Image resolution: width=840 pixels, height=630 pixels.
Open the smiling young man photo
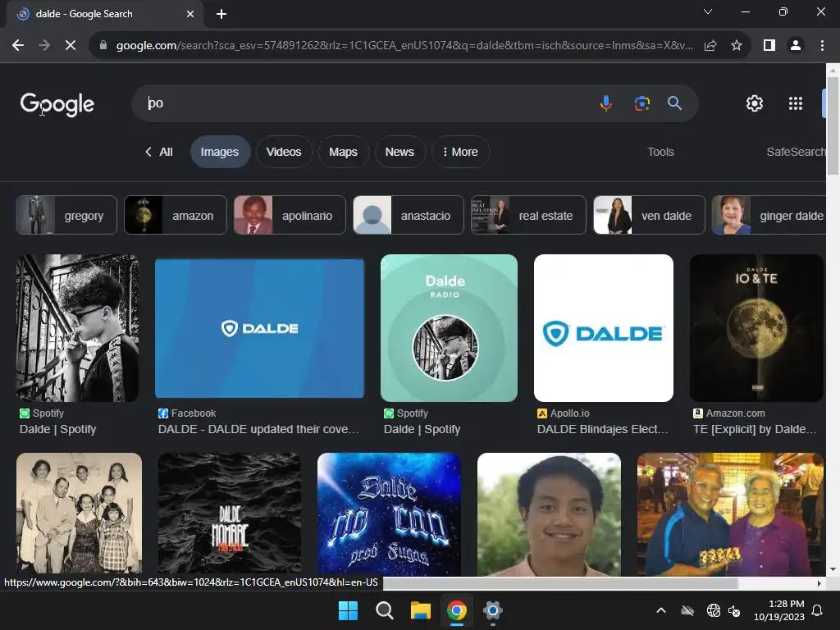[x=549, y=514]
